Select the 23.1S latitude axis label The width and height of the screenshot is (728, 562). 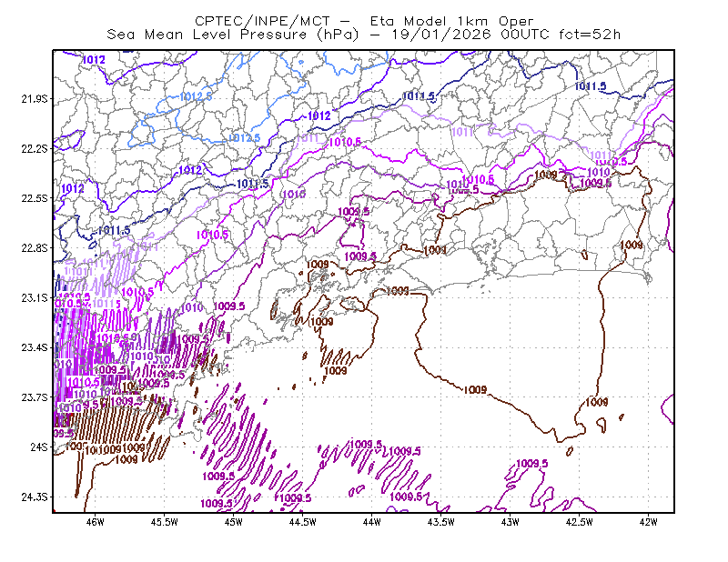tap(35, 298)
